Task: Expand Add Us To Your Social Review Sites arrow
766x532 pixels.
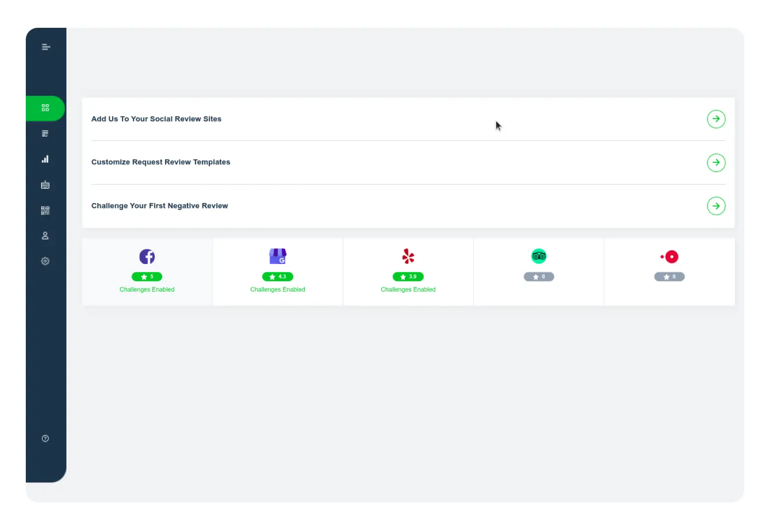Action: point(715,119)
